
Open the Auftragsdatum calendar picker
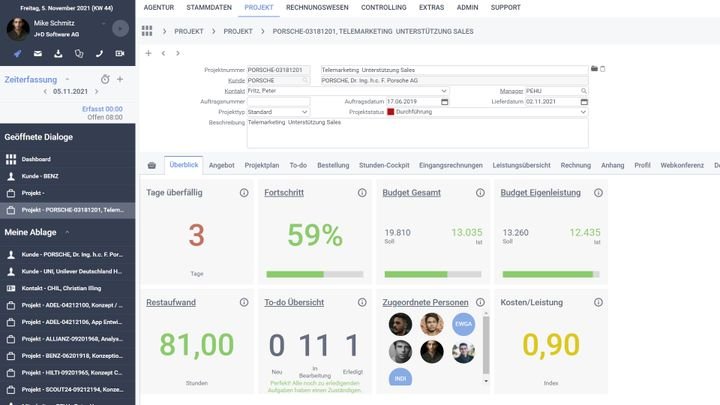[444, 101]
